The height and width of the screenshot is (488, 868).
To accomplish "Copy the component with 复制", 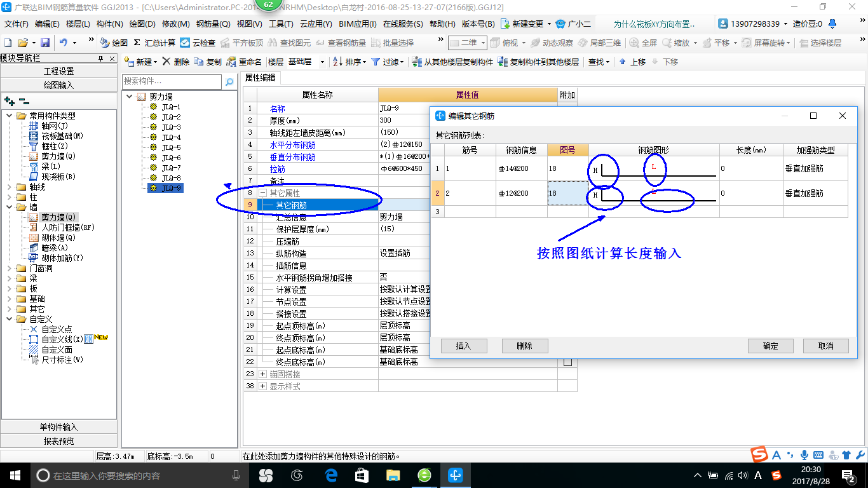I will (x=208, y=62).
